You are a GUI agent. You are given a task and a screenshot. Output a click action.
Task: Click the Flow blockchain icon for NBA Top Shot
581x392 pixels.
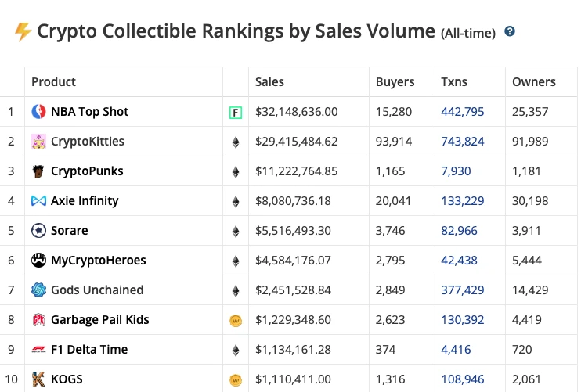(x=236, y=113)
